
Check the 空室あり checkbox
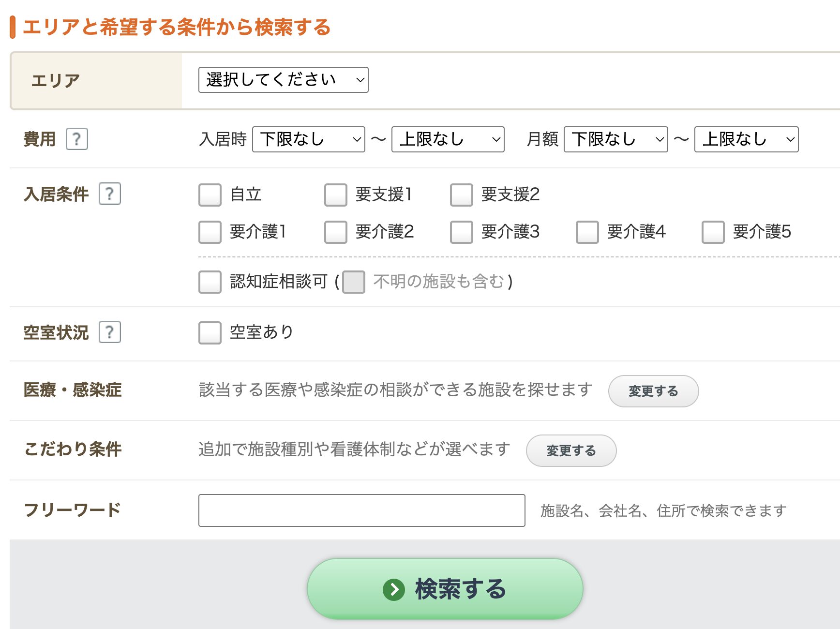210,333
